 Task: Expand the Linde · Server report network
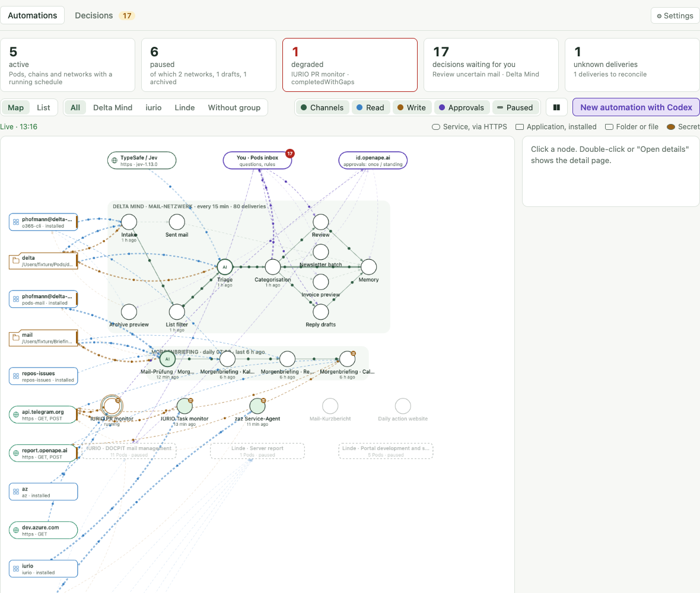[257, 451]
